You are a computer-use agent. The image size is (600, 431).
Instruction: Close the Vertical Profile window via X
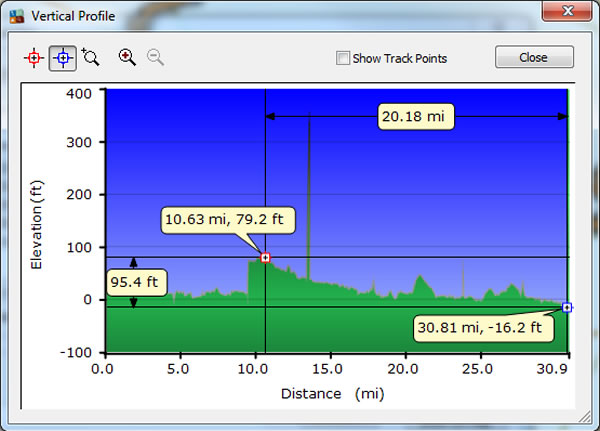pos(567,11)
